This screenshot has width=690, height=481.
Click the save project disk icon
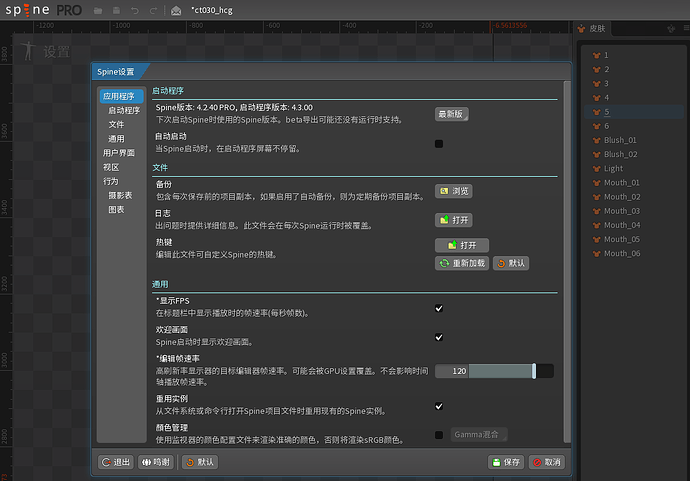pos(116,10)
